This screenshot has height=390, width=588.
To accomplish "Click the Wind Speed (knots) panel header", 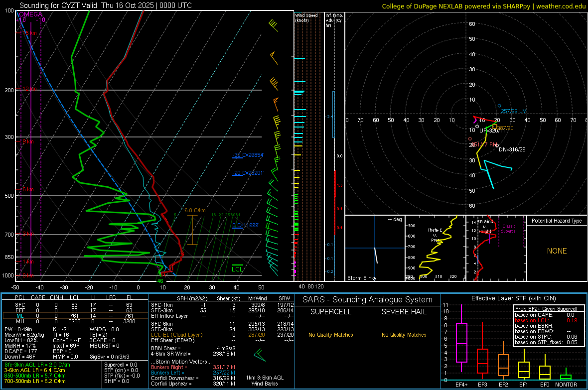I will coord(306,17).
